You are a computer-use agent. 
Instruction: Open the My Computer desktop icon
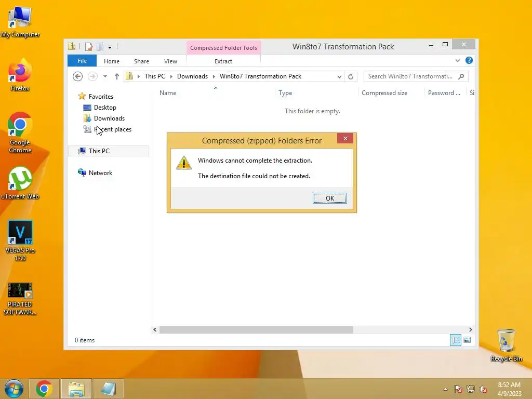[20, 22]
